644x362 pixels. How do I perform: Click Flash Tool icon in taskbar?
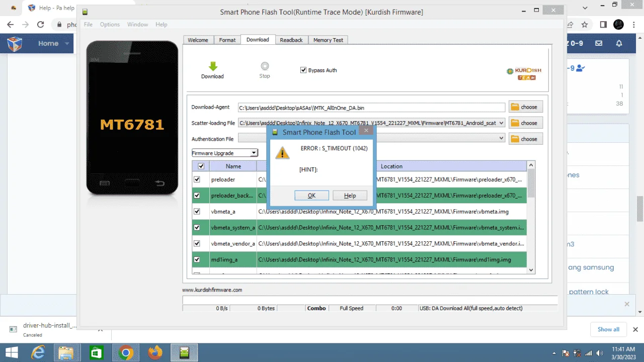click(184, 352)
